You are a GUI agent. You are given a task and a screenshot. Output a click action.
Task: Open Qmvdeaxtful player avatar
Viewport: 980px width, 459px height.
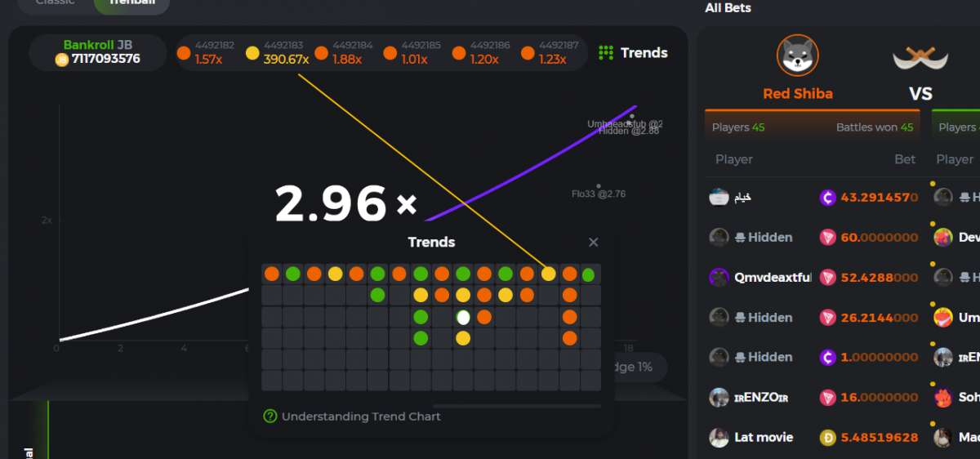coord(719,278)
